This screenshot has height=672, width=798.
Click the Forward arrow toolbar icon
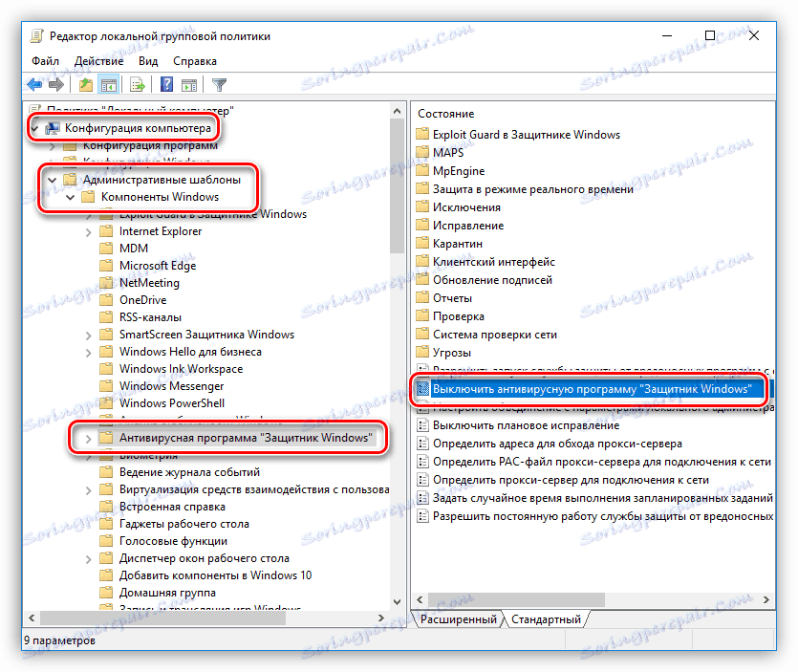pos(56,84)
